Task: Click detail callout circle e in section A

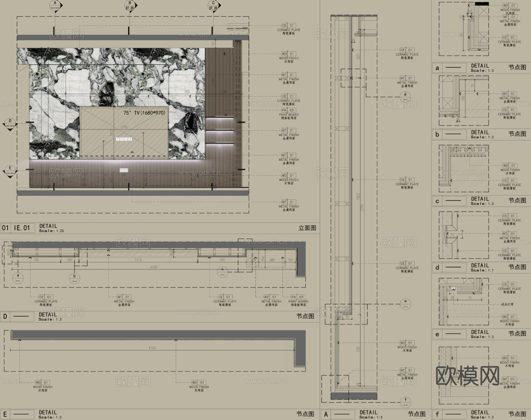Action: [406, 304]
